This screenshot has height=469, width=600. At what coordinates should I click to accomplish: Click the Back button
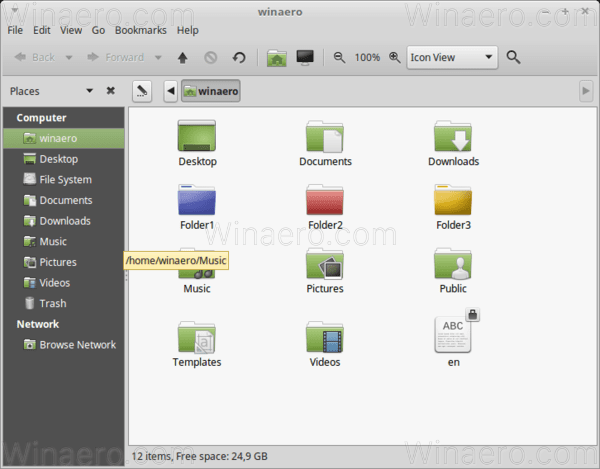(34, 57)
